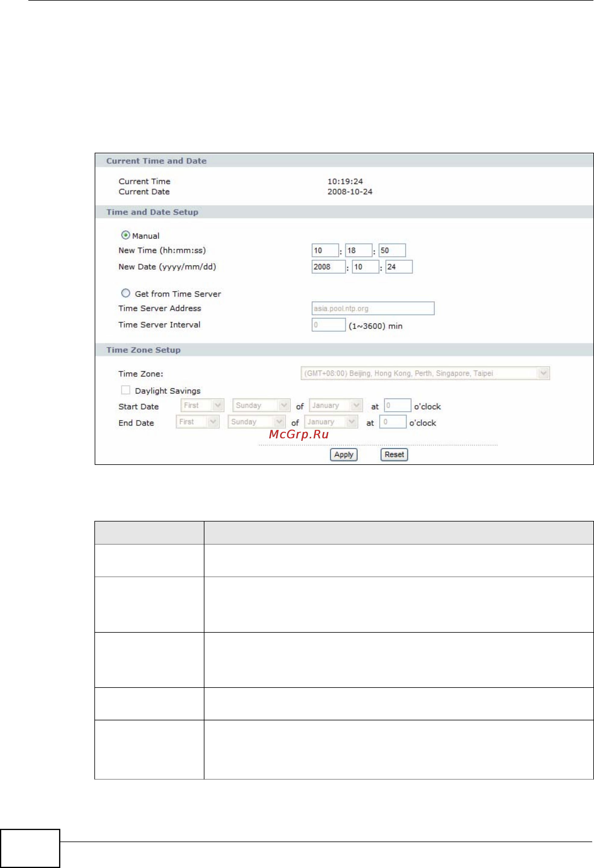Click the End Date o'clock hour field
The height and width of the screenshot is (868, 594).
point(393,422)
